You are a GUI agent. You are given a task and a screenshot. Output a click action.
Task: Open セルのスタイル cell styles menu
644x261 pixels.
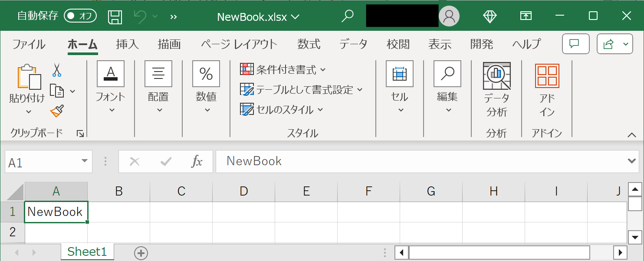pyautogui.click(x=282, y=110)
